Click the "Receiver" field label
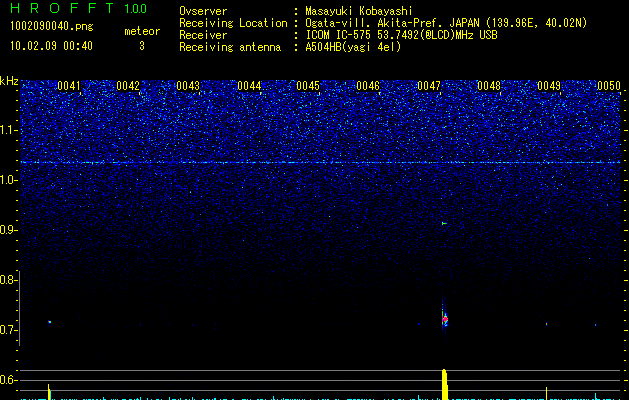Viewport: 629px width, 400px height. pos(203,35)
